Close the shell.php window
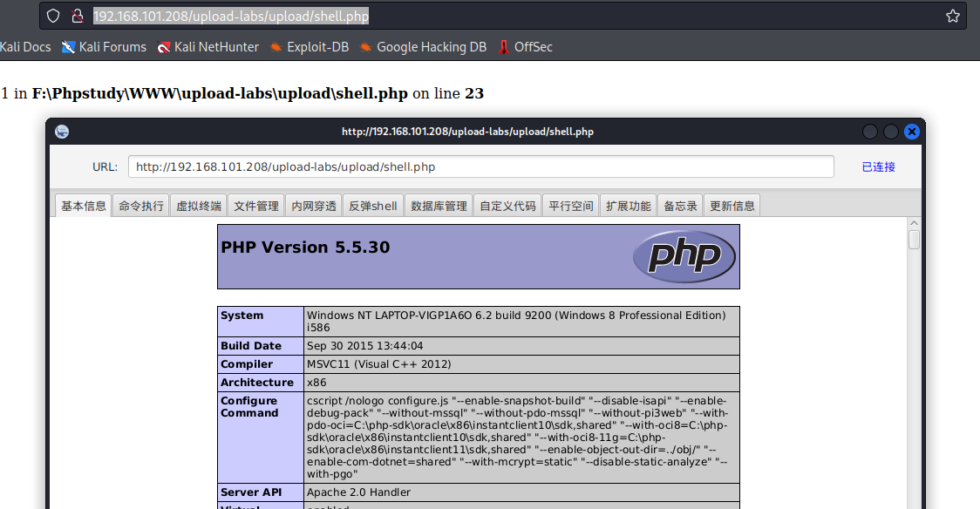 [912, 131]
